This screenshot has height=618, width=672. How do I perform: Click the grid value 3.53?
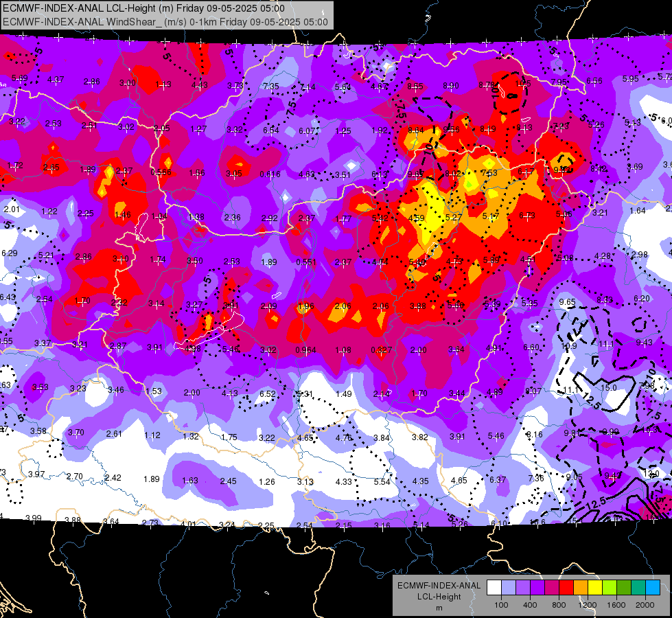coord(40,387)
